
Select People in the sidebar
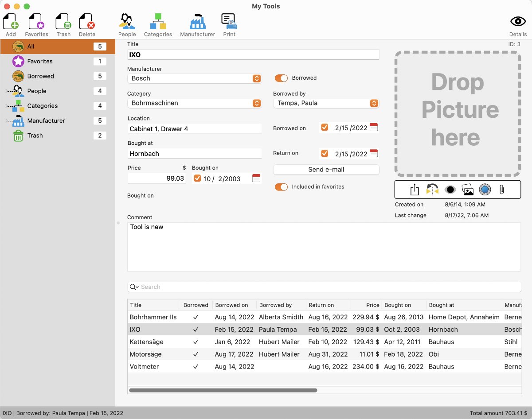tap(58, 91)
